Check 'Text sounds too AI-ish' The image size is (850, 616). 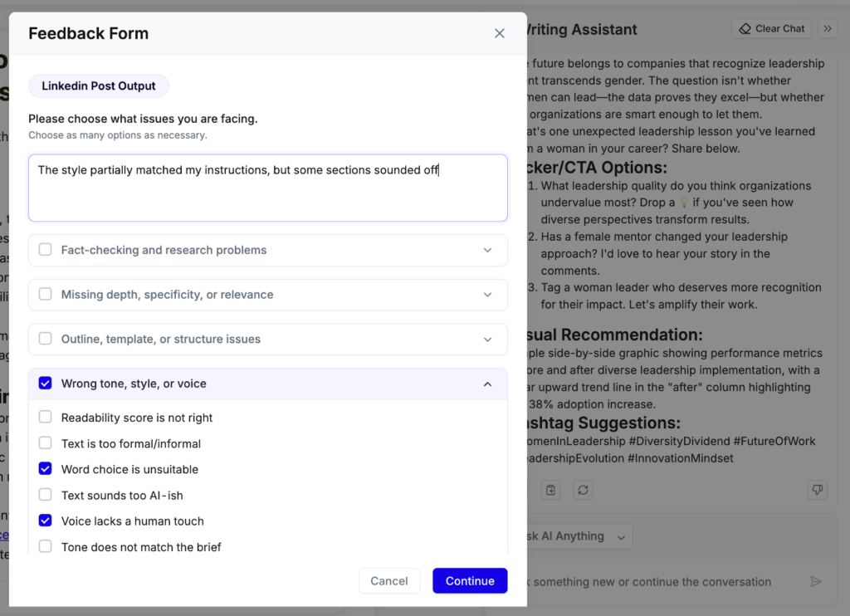click(45, 495)
